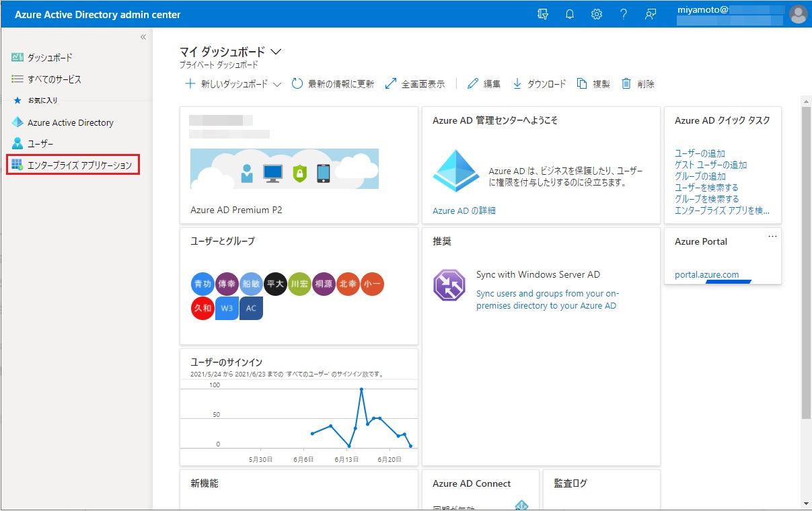Viewport: 812px width, 511px height.
Task: Open エンタープライズ アプリケーション in the sidebar
Action: coord(79,165)
